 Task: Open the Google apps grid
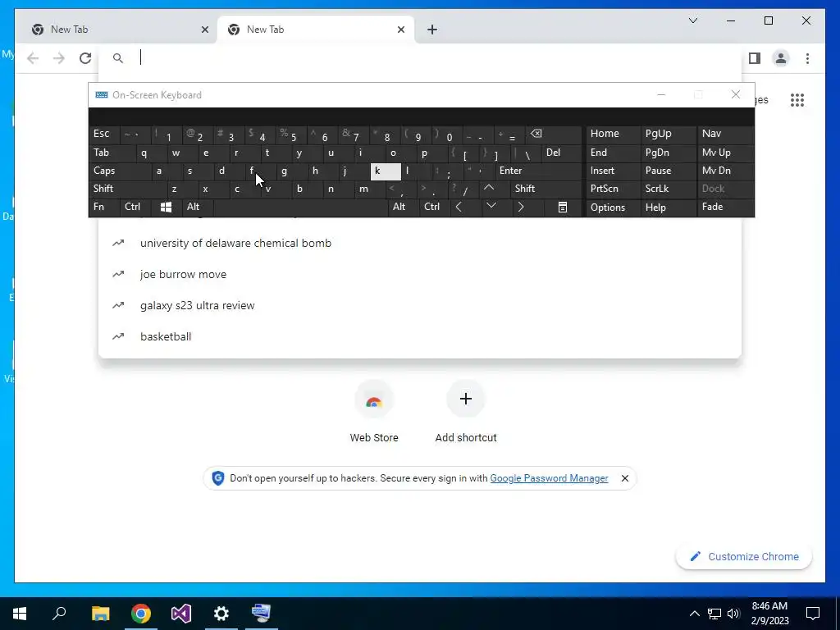click(797, 100)
